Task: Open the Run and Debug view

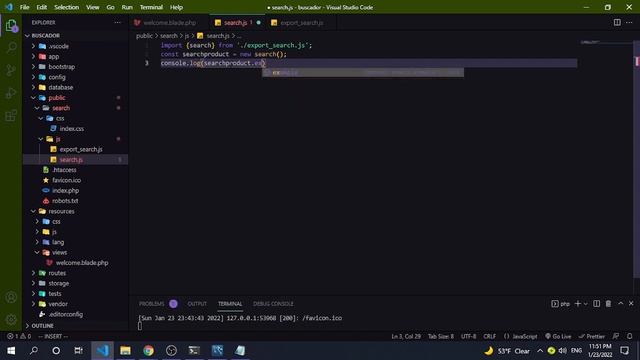Action: 11,93
